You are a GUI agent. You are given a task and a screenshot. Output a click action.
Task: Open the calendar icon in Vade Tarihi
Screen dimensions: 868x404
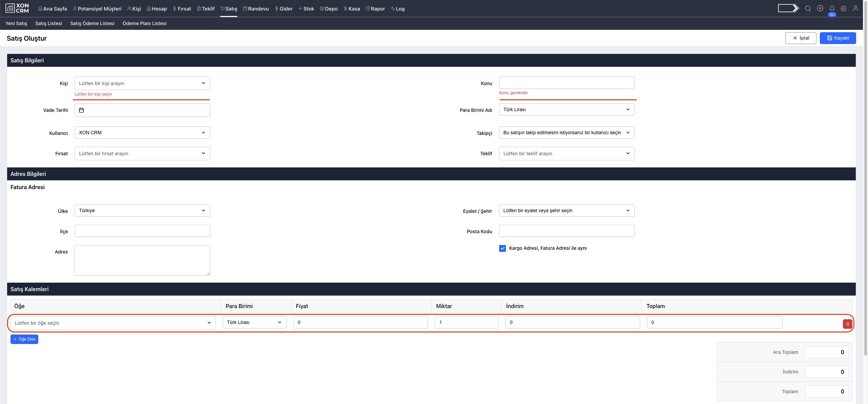tap(81, 110)
